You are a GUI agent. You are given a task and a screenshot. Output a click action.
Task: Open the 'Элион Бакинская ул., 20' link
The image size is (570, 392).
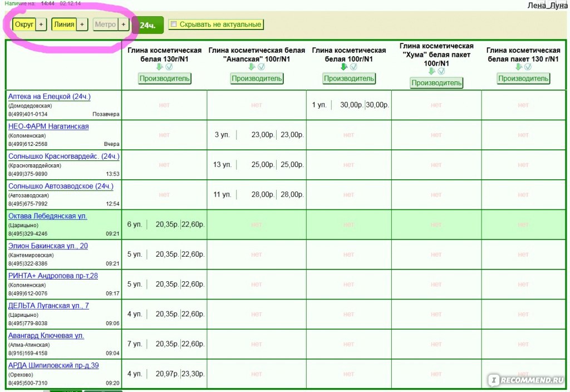coord(48,246)
